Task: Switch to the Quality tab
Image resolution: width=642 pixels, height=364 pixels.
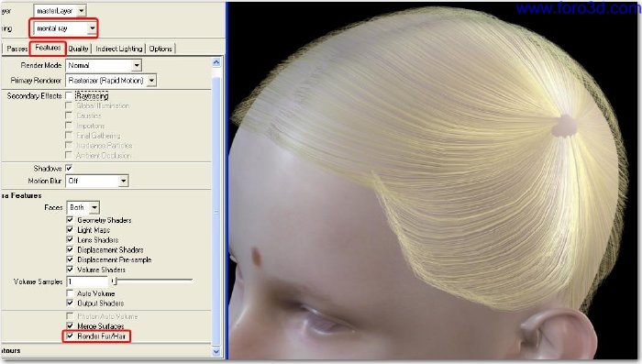Action: point(78,49)
